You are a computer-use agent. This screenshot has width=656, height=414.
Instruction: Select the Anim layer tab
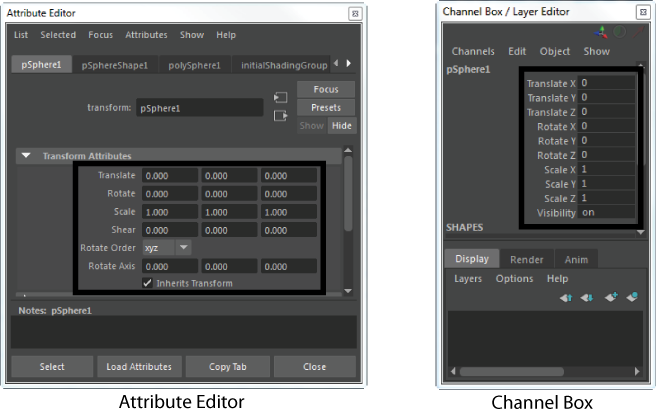tap(576, 259)
